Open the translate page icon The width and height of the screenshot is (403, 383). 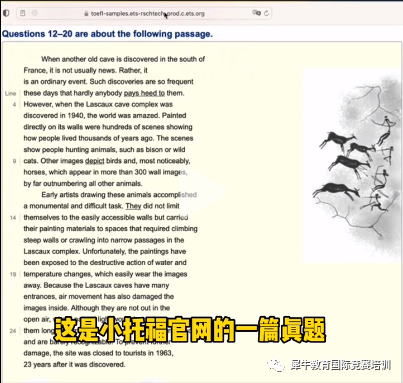pyautogui.click(x=256, y=13)
